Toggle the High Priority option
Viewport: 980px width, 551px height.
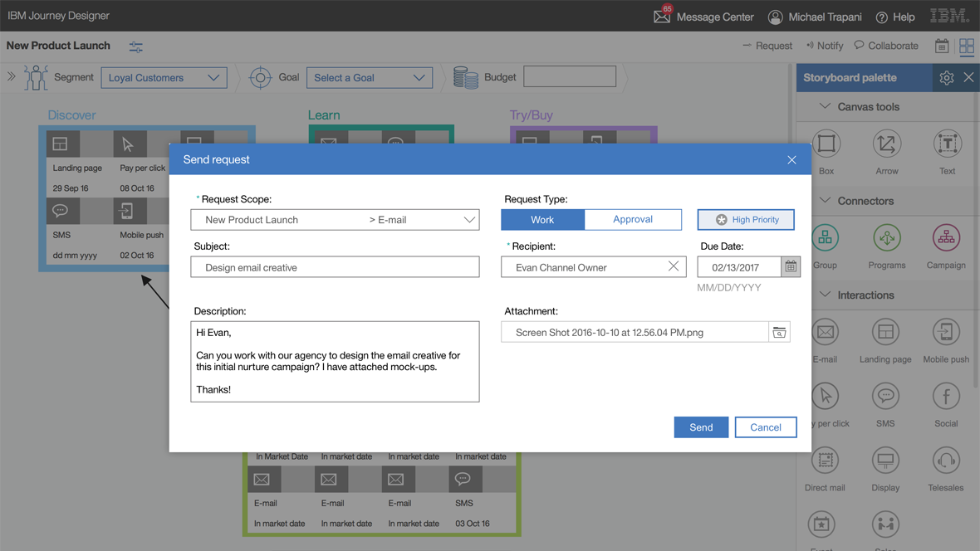pyautogui.click(x=746, y=219)
